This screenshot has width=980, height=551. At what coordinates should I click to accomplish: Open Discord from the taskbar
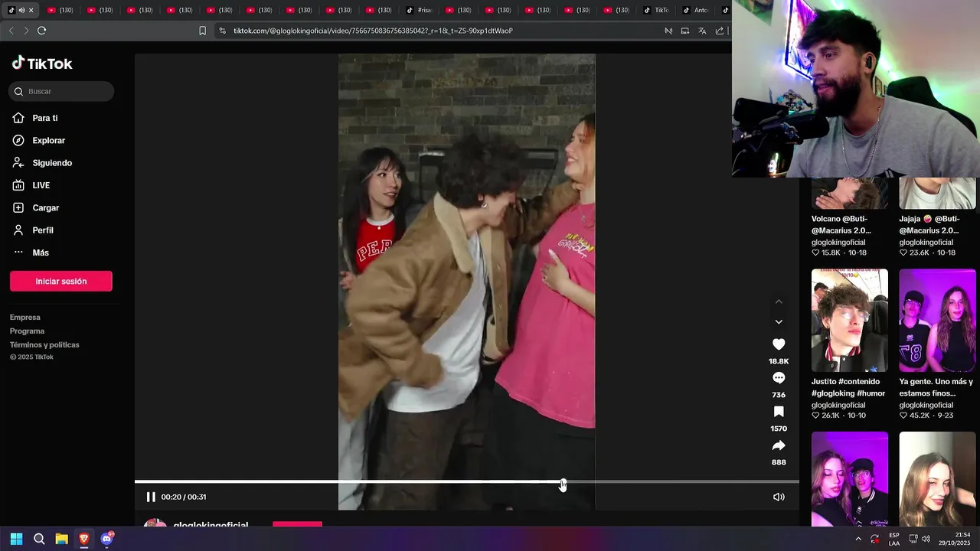click(107, 539)
